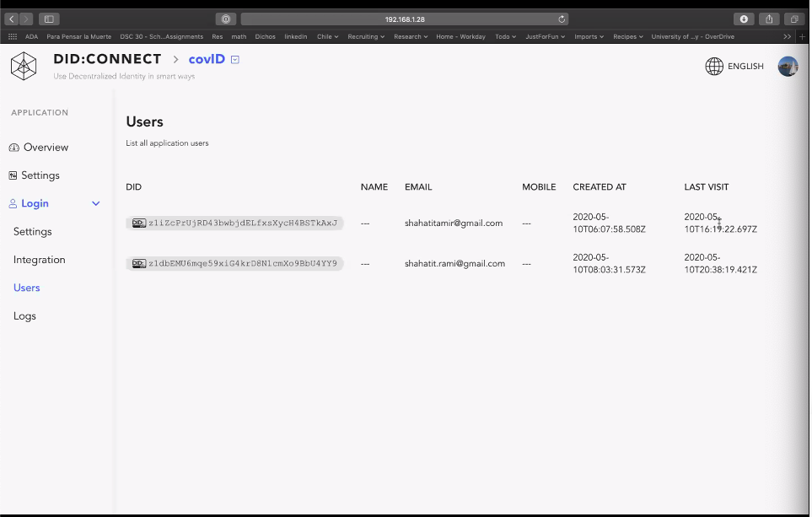The width and height of the screenshot is (812, 517).
Task: Open the Recipes bookmarks folder
Action: tap(628, 37)
